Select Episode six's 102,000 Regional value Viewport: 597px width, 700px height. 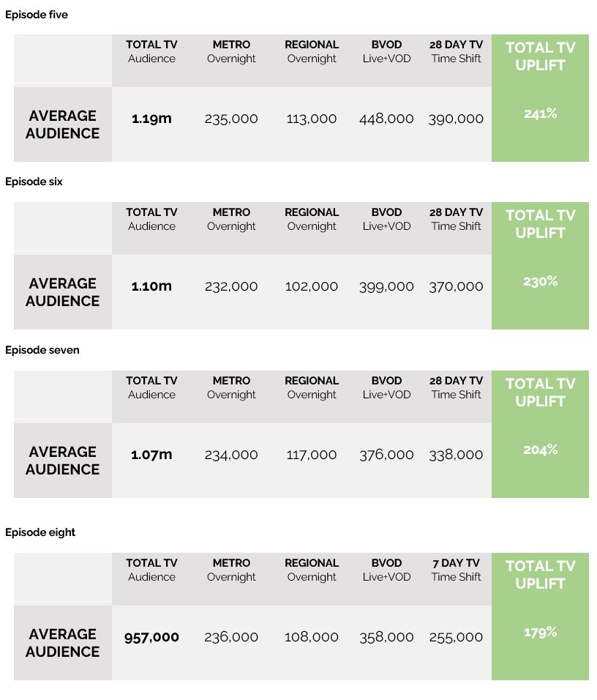pos(312,286)
